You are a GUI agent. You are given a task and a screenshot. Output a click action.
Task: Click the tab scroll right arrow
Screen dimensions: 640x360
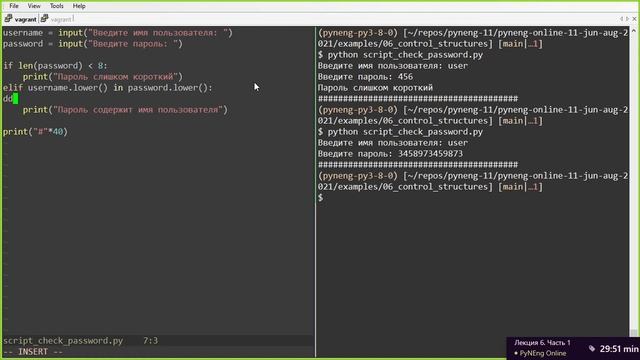(627, 19)
